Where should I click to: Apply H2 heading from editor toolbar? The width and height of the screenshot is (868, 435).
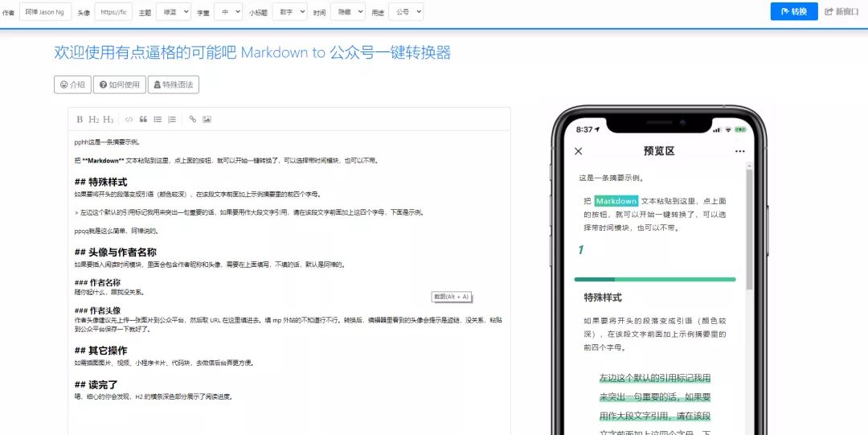pos(93,119)
